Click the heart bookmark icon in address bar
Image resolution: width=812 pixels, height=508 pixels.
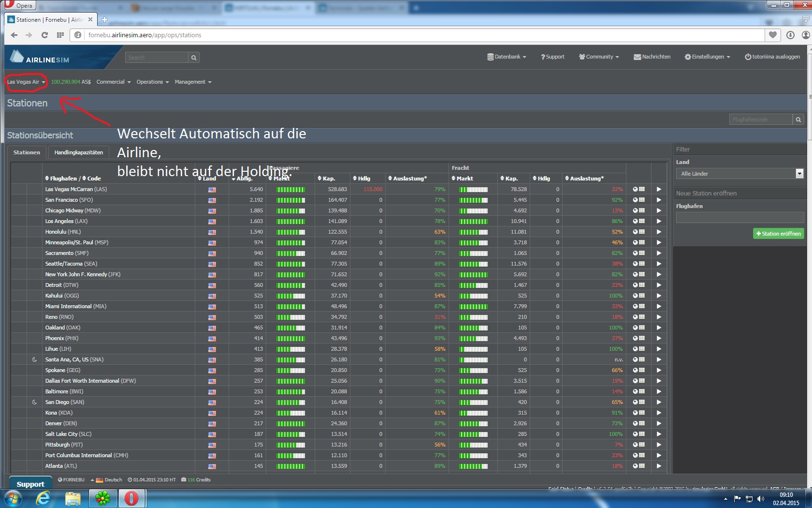(773, 35)
